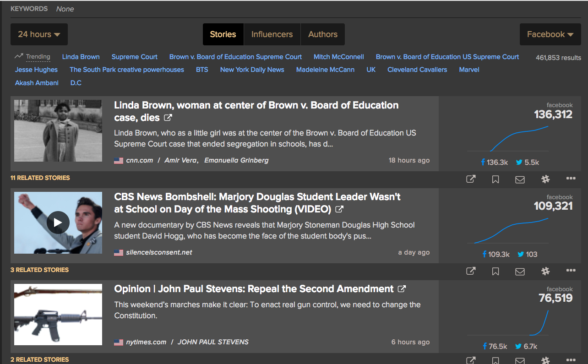Click the 109,321 engagement trend chart
The image size is (588, 364).
507,230
